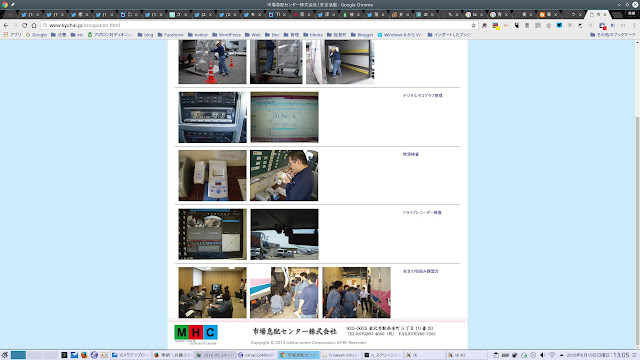
Task: Open the meeting room seminar photo
Action: click(212, 293)
